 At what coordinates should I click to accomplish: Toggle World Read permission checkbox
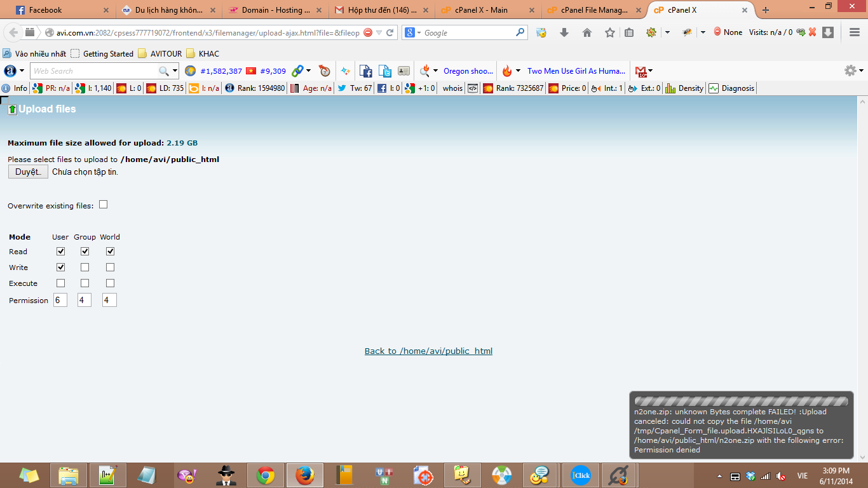(110, 252)
